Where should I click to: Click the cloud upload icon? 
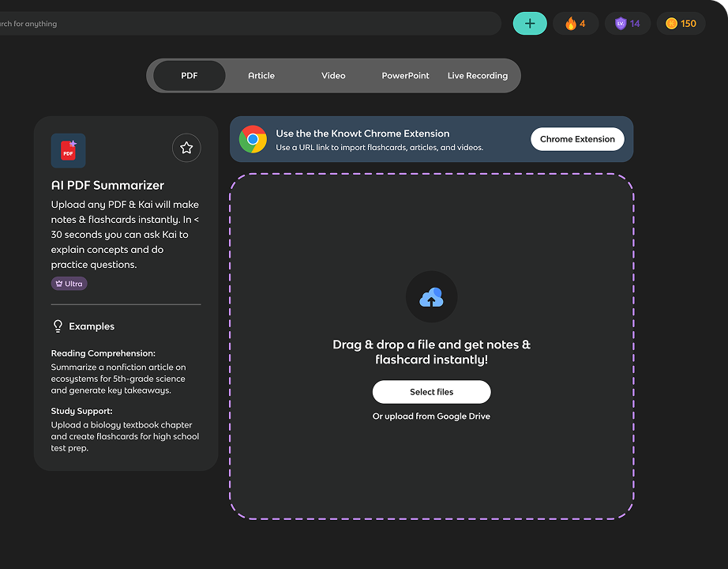coord(431,296)
